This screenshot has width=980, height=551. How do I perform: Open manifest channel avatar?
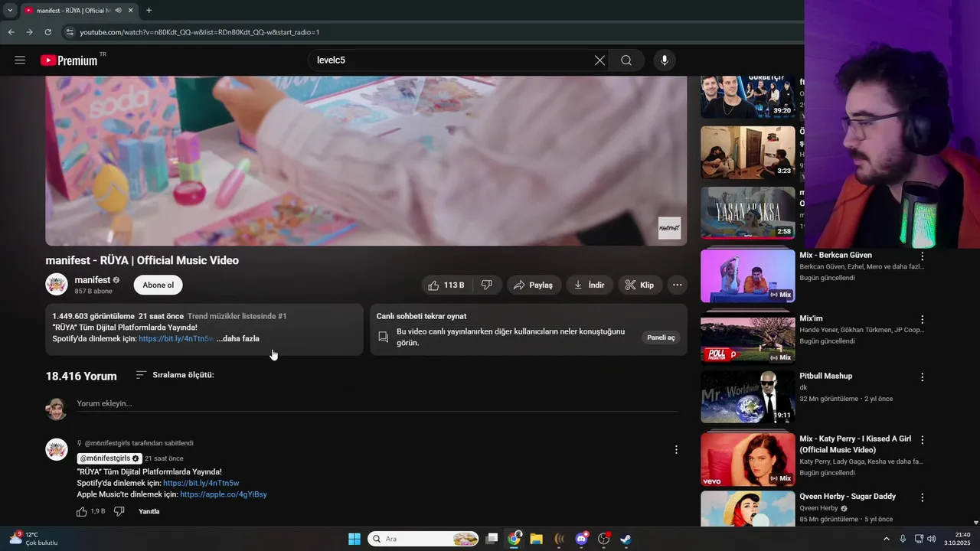click(57, 285)
